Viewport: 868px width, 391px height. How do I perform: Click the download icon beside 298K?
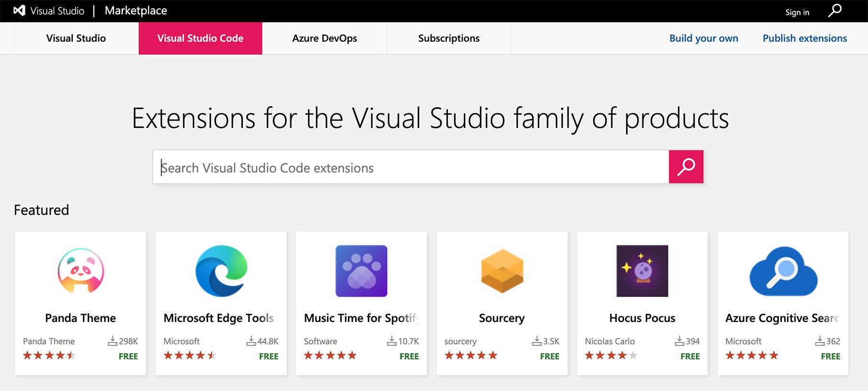click(x=113, y=341)
